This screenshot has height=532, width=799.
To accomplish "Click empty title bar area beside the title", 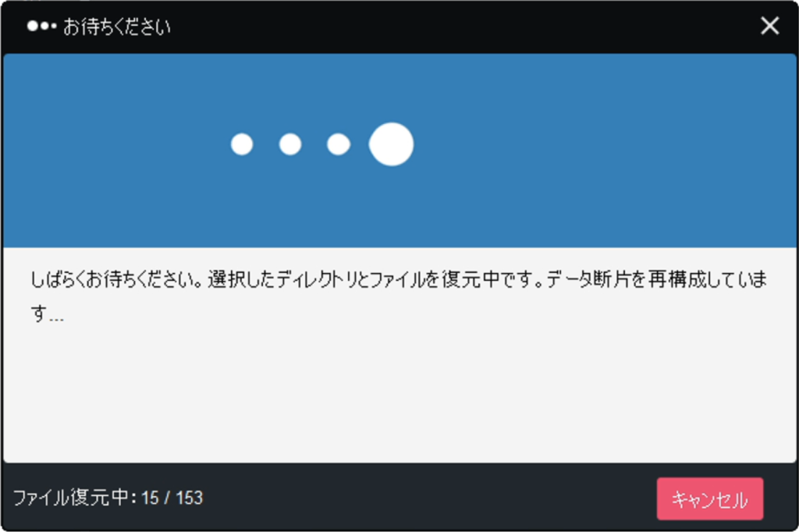I will 459,26.
